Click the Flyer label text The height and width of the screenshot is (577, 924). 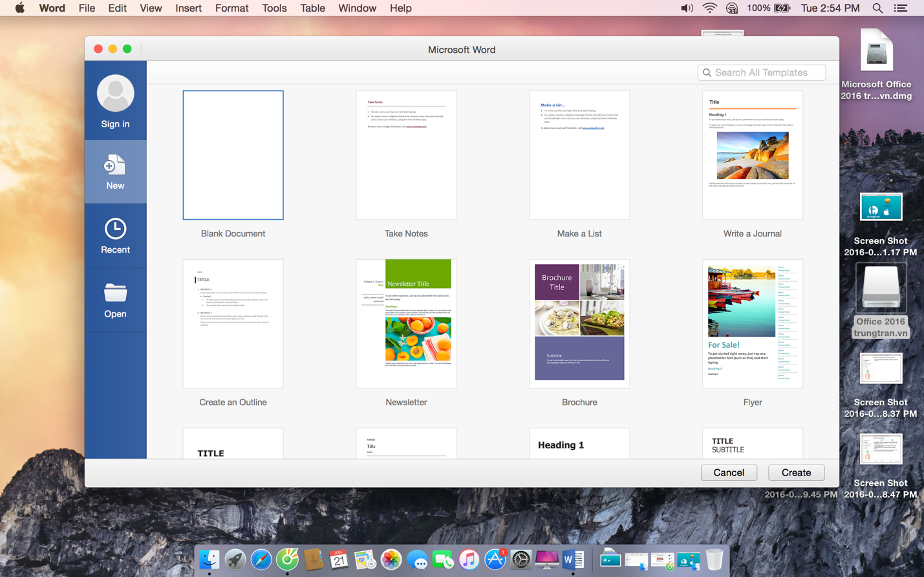click(x=753, y=402)
